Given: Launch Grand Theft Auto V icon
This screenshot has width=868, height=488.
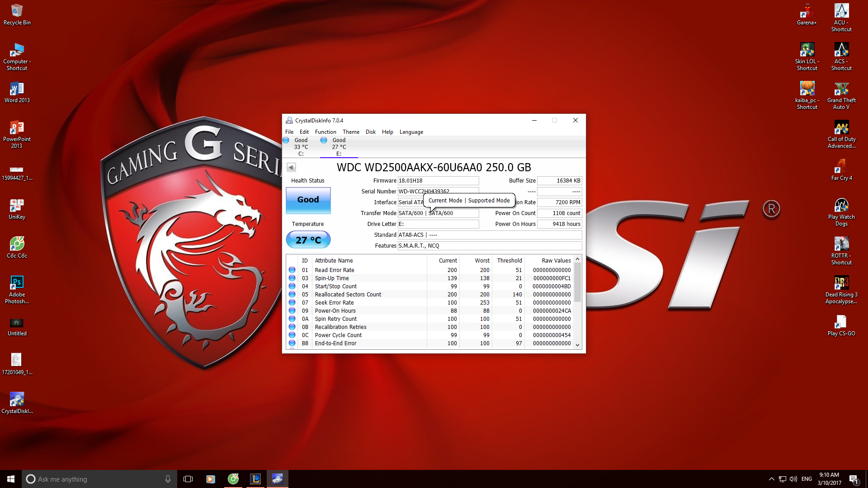Looking at the screenshot, I should tap(841, 96).
